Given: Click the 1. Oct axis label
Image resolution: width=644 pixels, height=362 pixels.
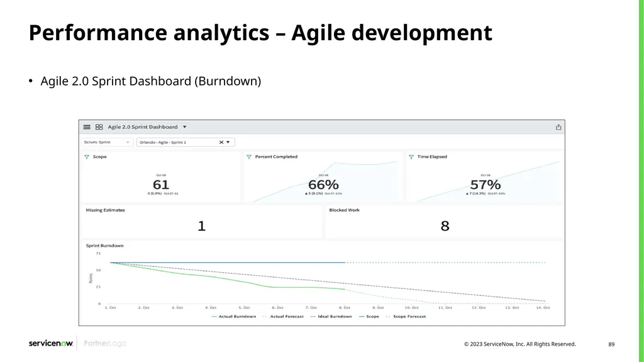Looking at the screenshot, I should click(x=111, y=307).
